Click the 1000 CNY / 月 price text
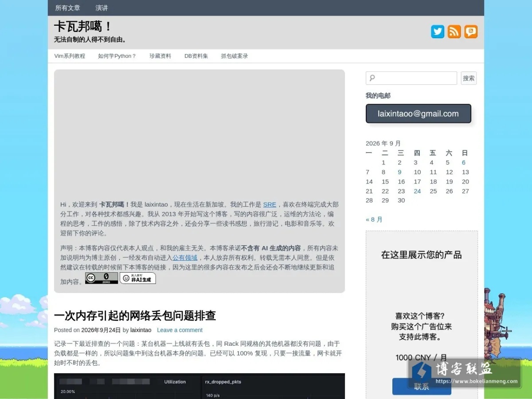Screen dimensions: 532x399 tap(422, 357)
